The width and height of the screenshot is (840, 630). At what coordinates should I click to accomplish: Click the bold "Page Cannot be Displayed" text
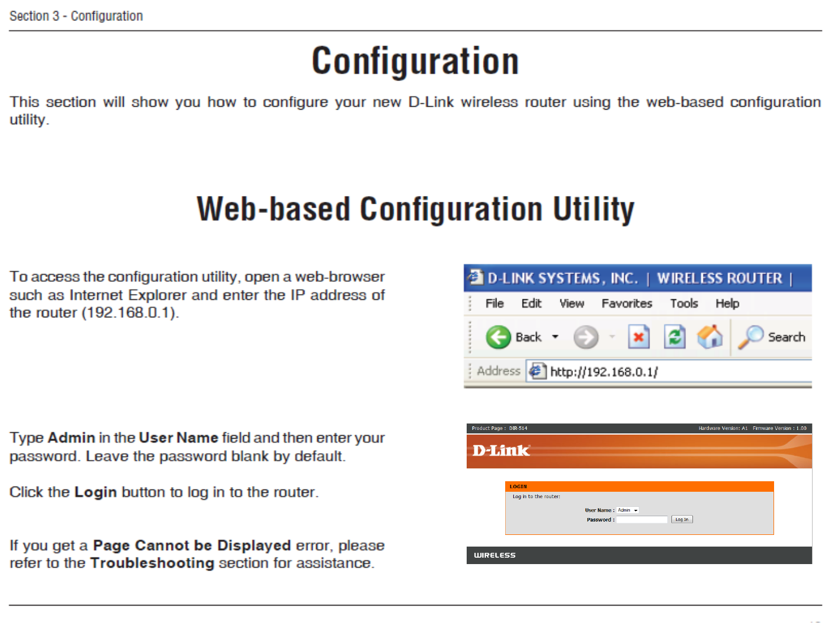click(192, 545)
